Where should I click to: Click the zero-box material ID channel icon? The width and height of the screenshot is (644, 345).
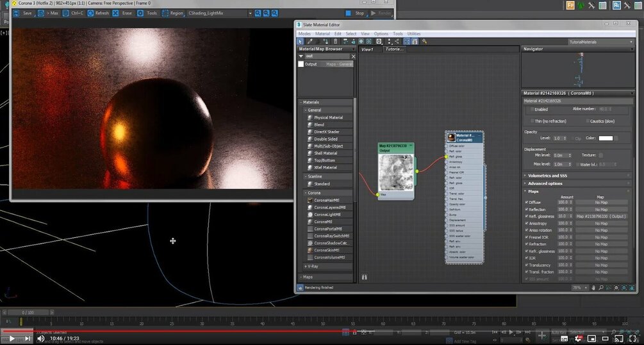click(379, 42)
